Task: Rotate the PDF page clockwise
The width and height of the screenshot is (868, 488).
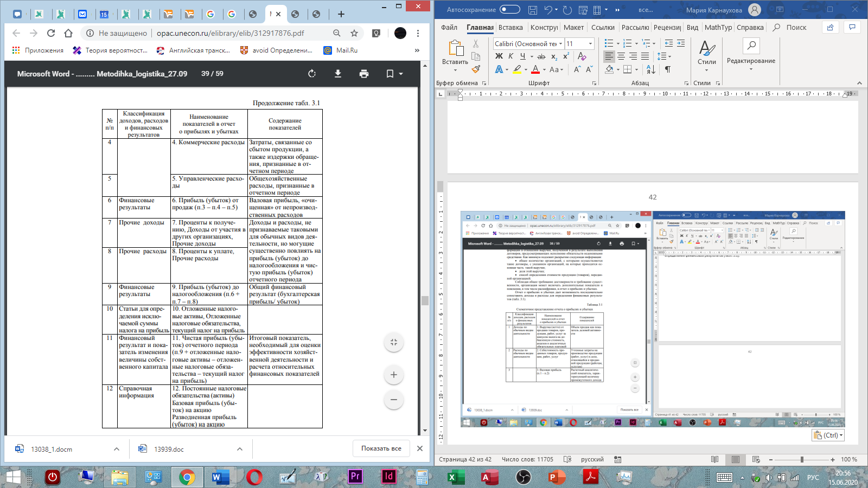Action: (x=312, y=74)
